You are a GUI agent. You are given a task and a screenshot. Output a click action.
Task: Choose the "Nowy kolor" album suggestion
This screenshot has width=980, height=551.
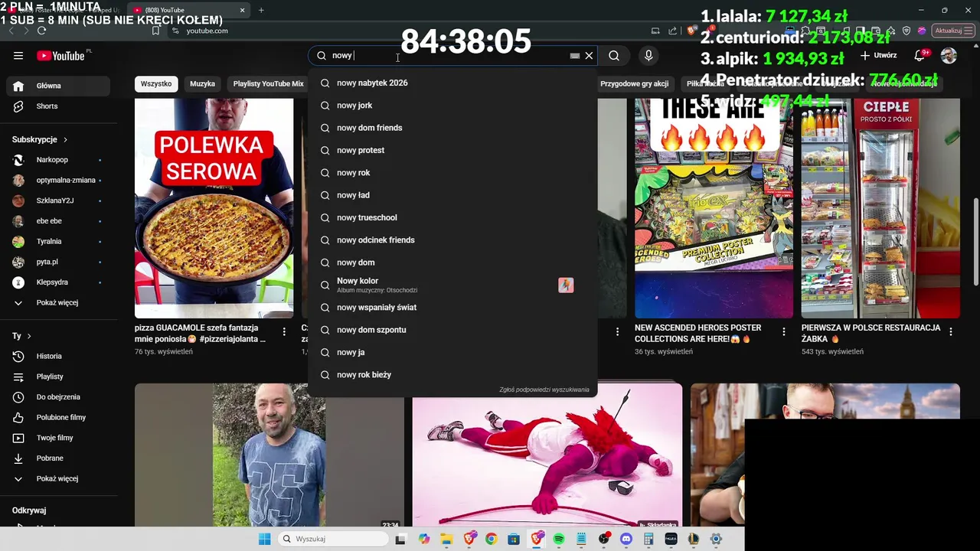click(x=452, y=285)
